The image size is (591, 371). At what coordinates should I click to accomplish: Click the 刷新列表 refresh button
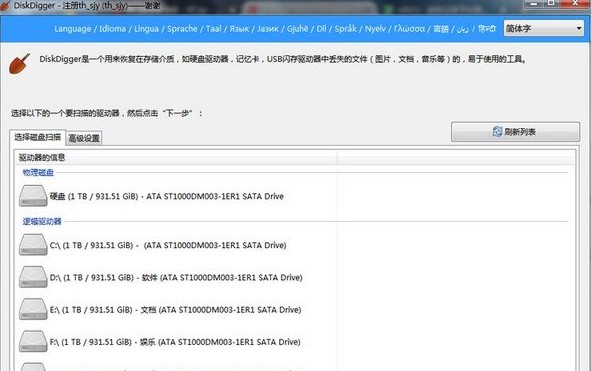(515, 132)
